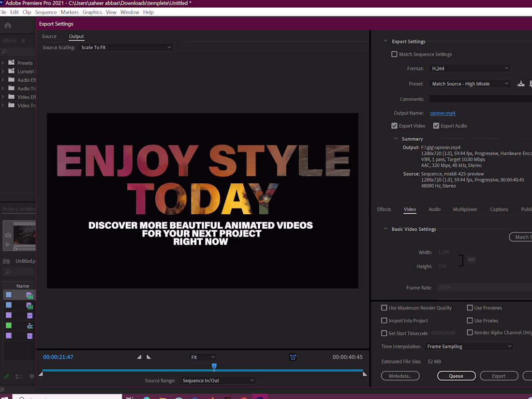Open the Format H.264 dropdown
This screenshot has width=532, height=399.
pos(470,69)
